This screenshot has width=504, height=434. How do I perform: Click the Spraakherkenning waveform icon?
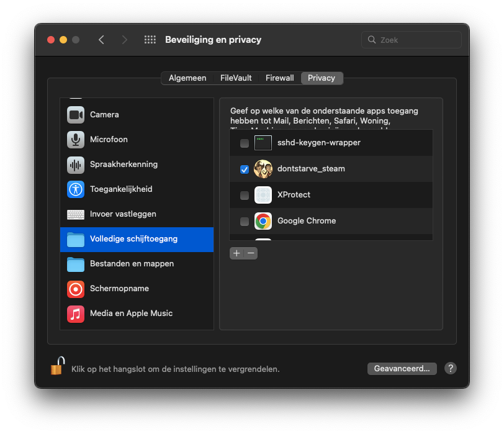click(x=76, y=165)
